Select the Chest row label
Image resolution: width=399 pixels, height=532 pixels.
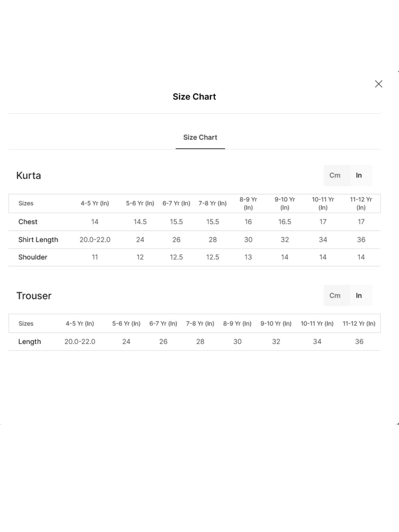click(x=28, y=222)
